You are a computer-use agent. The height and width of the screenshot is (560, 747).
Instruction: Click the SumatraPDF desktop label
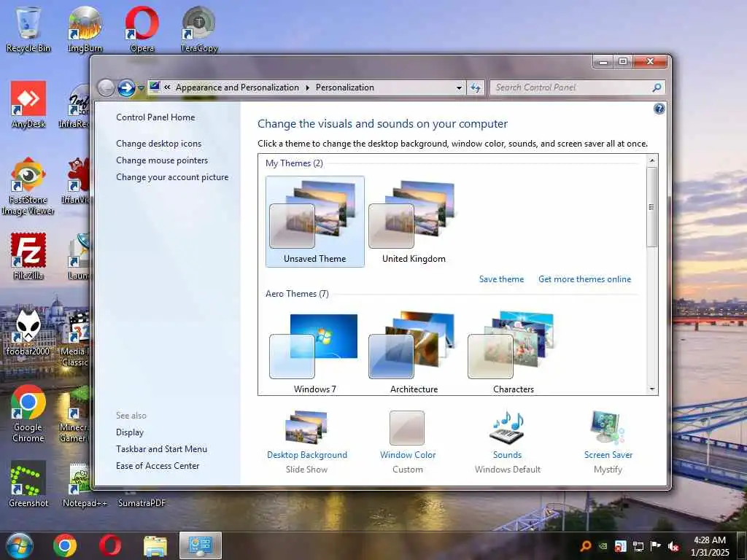(x=142, y=503)
